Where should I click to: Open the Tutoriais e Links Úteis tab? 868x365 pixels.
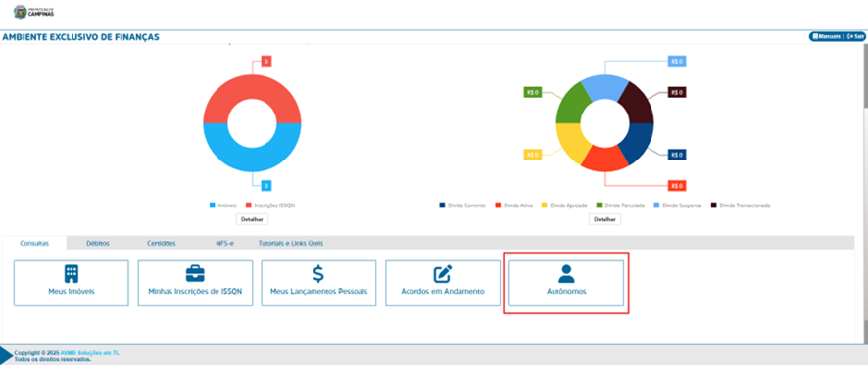(291, 243)
